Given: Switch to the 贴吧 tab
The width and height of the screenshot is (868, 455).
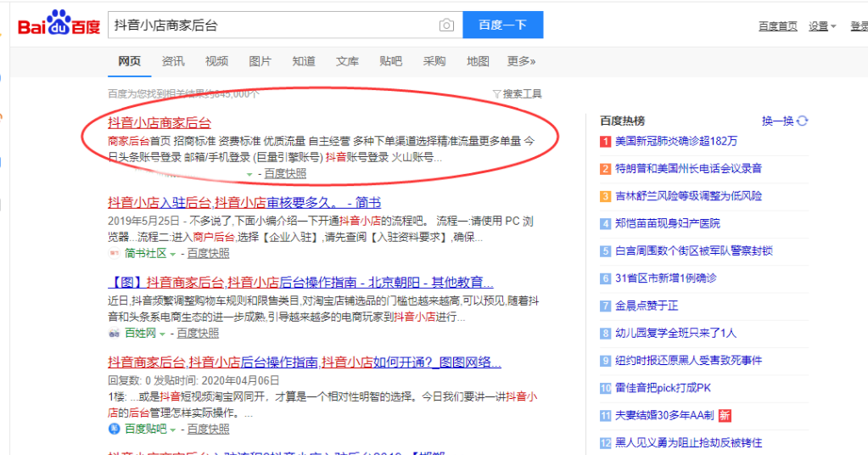Looking at the screenshot, I should point(391,61).
